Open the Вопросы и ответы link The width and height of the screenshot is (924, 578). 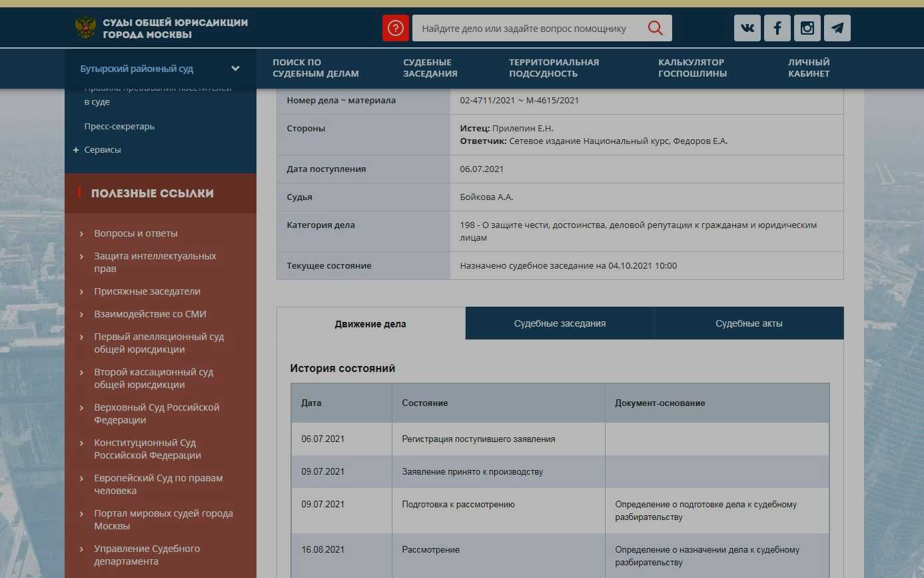coord(136,233)
